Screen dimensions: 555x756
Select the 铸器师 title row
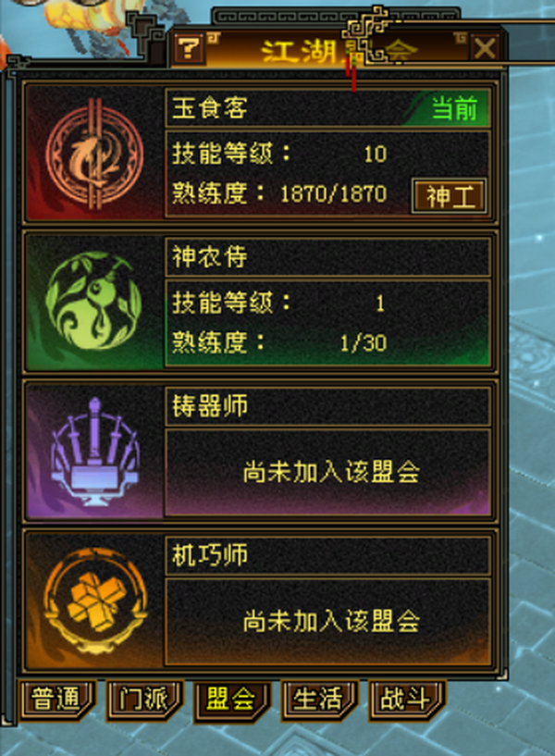click(328, 406)
